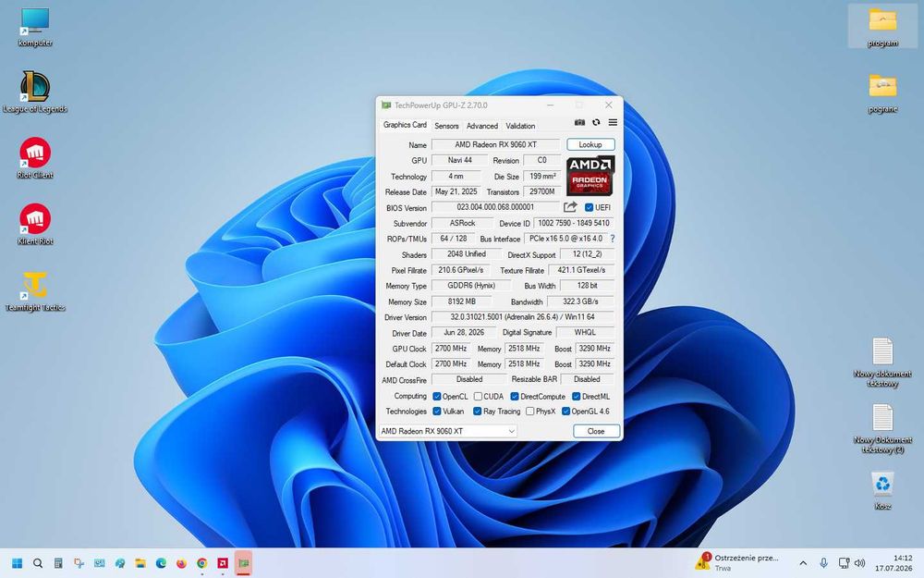Toggle the CUDA checkbox
Screen dimensions: 924x578
(x=478, y=397)
